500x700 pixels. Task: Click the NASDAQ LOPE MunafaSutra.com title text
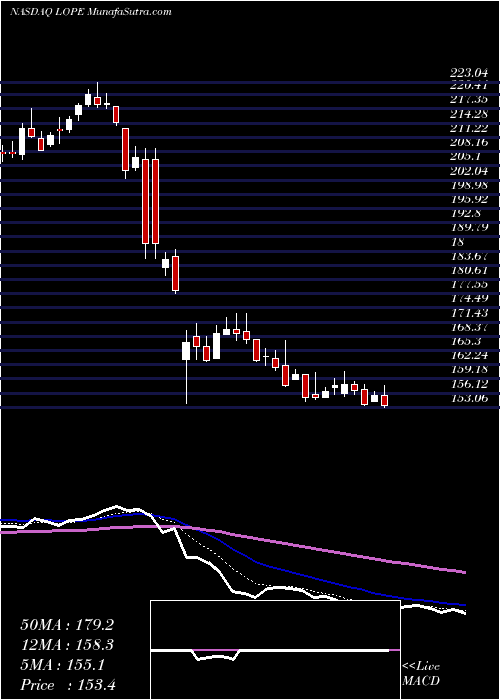(91, 12)
